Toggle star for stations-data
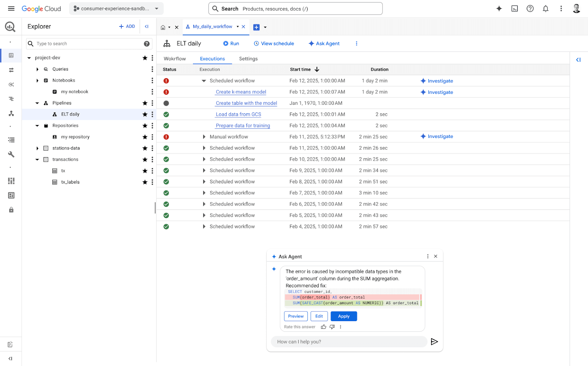588x366 pixels. [x=145, y=148]
